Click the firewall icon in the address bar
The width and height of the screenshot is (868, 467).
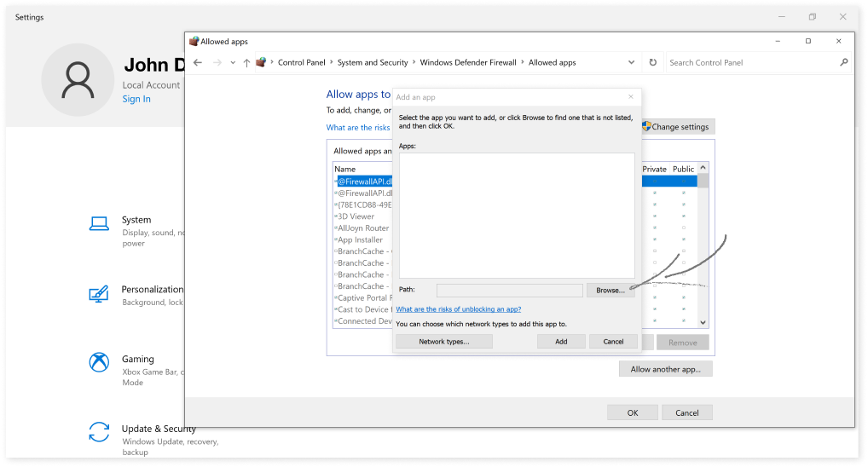pyautogui.click(x=261, y=62)
